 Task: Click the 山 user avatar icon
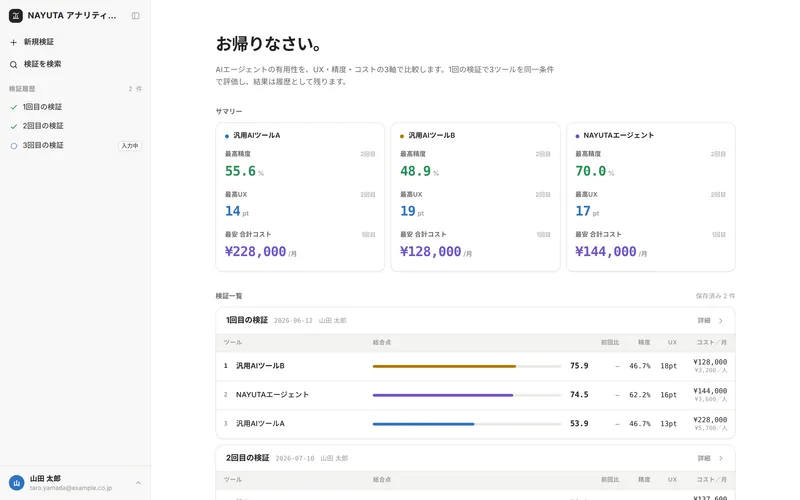16,483
